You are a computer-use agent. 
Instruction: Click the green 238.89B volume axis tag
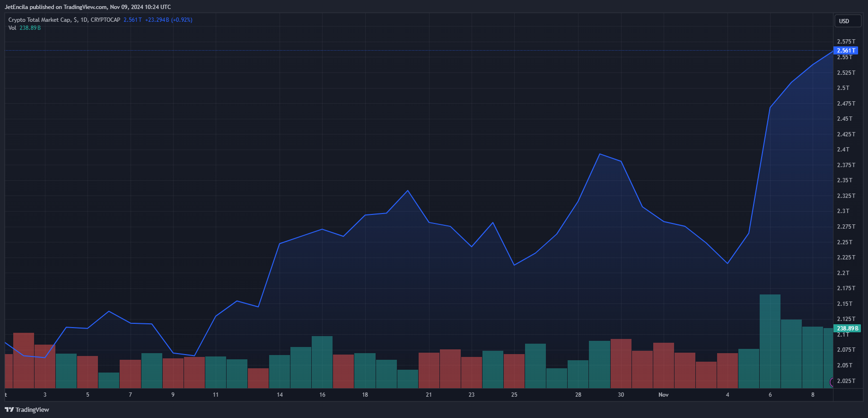point(847,328)
